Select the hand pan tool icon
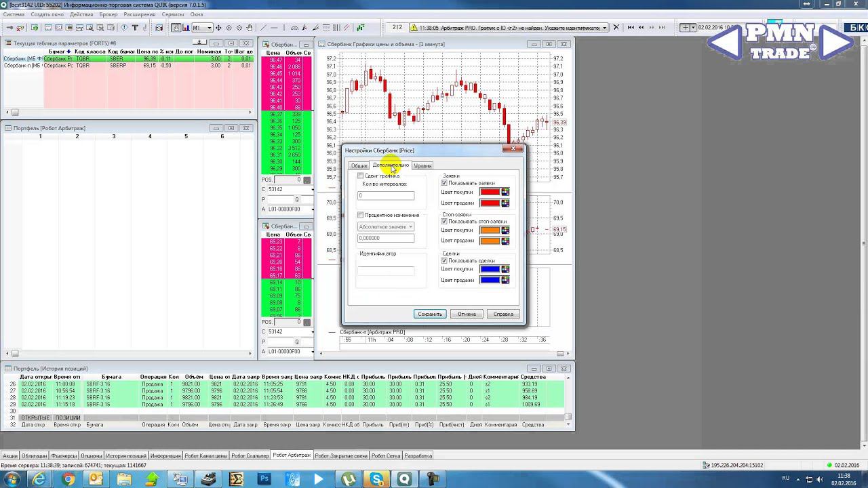The image size is (868, 488). (250, 28)
